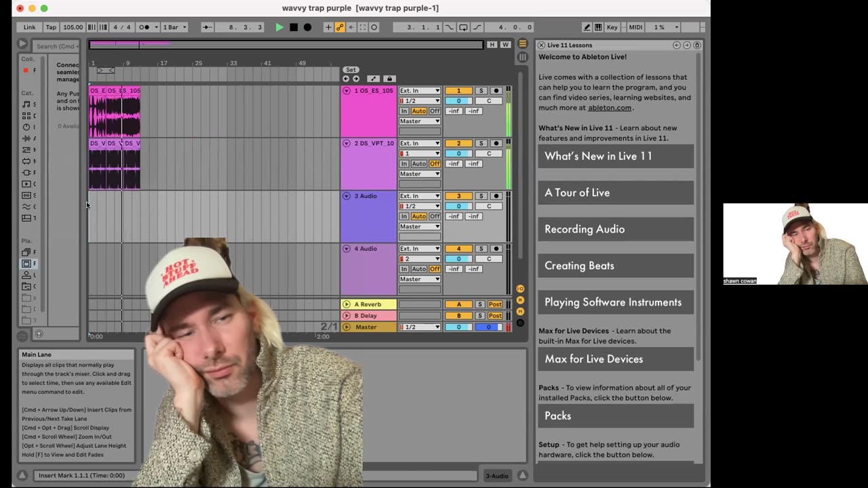Open What's New in Live 11 lesson
The height and width of the screenshot is (488, 868).
tap(616, 156)
